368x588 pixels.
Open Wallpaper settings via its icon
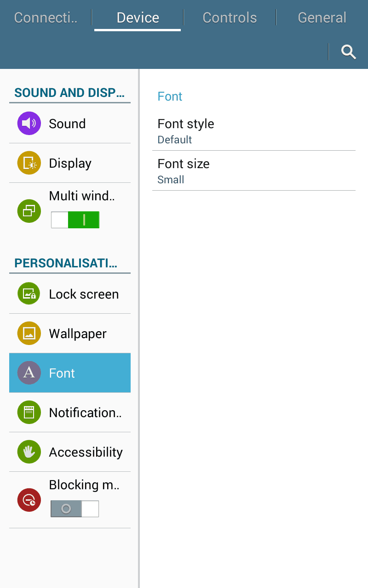29,333
